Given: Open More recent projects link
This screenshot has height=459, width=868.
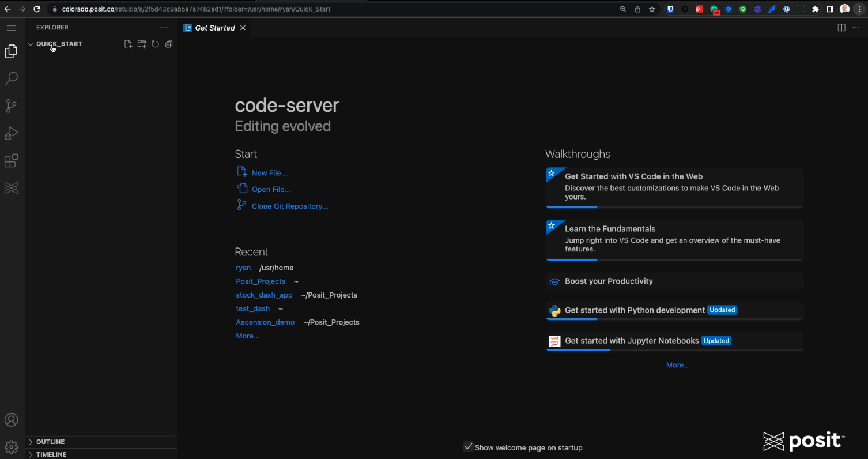Looking at the screenshot, I should [247, 336].
